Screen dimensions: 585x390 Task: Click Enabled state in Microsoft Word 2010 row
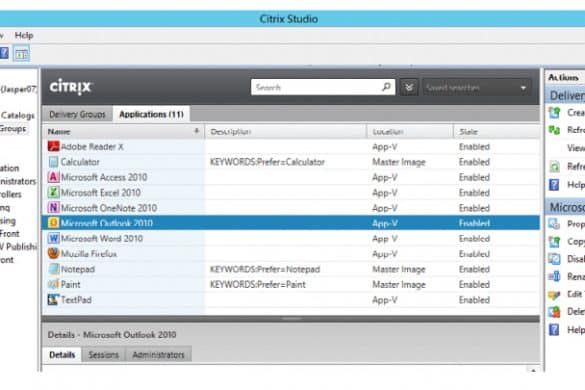pyautogui.click(x=474, y=238)
